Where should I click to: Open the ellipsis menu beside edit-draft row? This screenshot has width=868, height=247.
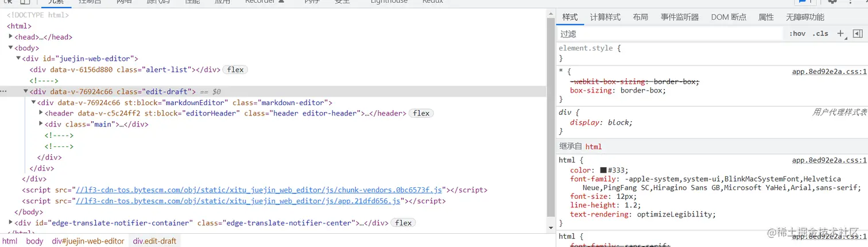pos(4,91)
